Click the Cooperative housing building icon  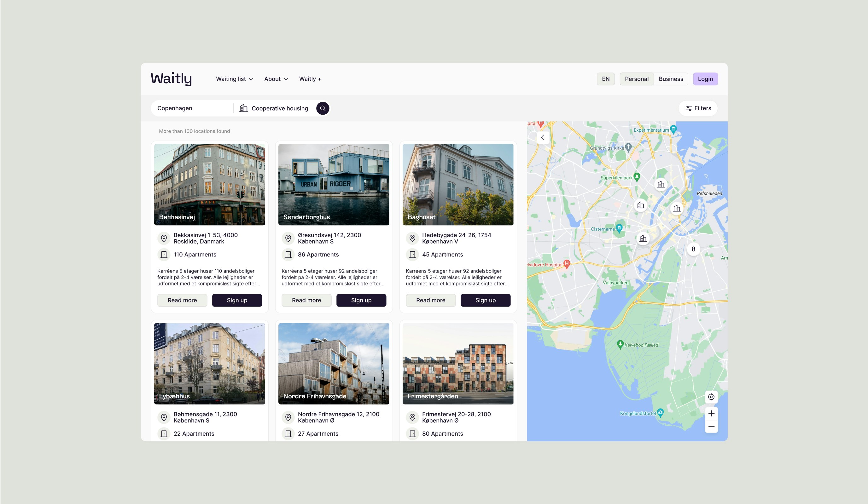243,108
